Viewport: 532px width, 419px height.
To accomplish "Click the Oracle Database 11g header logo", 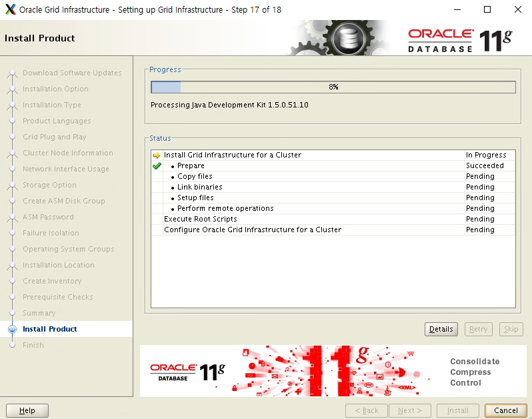I will pos(460,41).
